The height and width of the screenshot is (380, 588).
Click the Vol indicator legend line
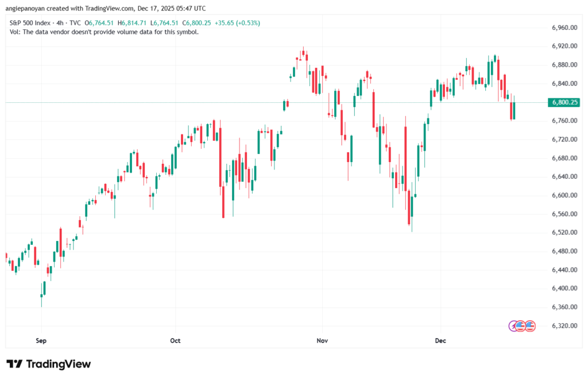tap(105, 32)
